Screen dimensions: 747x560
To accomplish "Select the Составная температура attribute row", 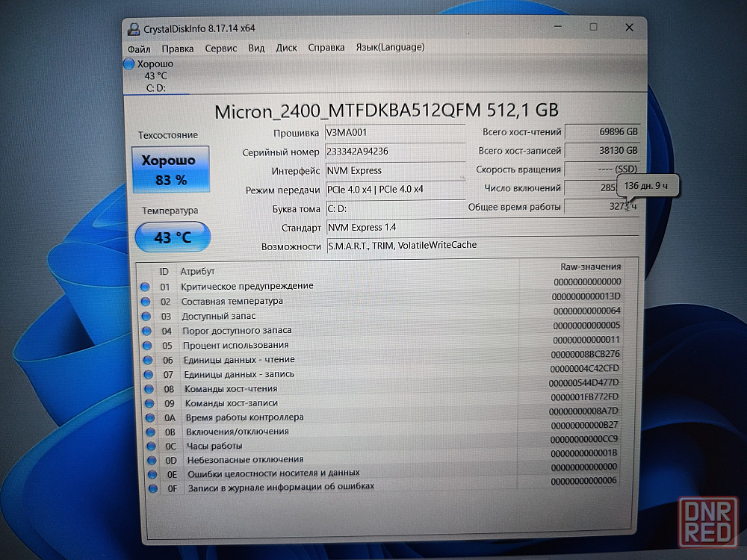I will click(380, 299).
